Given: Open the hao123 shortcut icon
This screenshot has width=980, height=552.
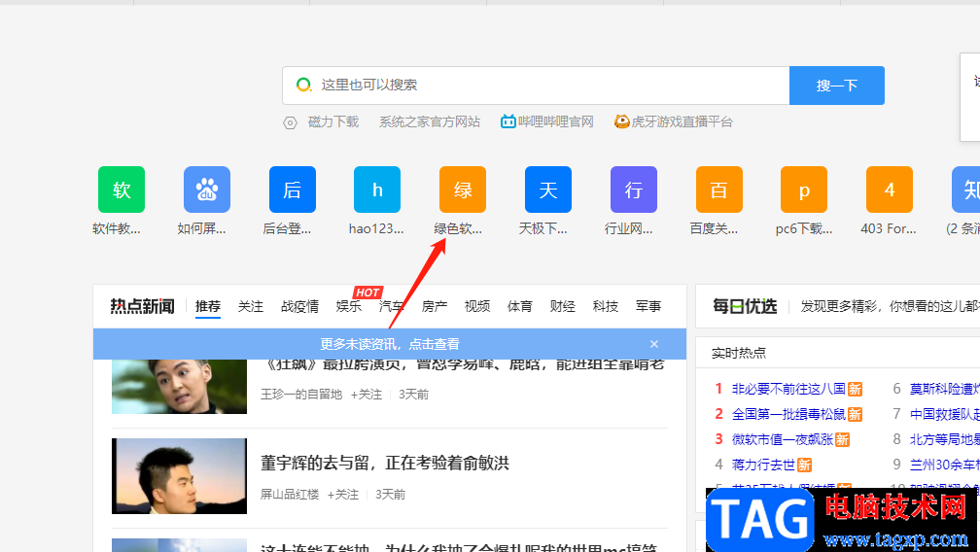Looking at the screenshot, I should coord(377,190).
